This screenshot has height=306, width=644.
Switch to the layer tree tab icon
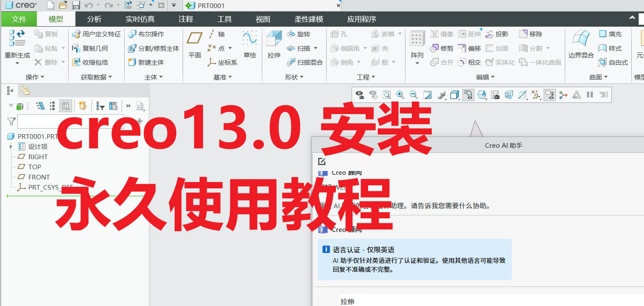[x=25, y=90]
